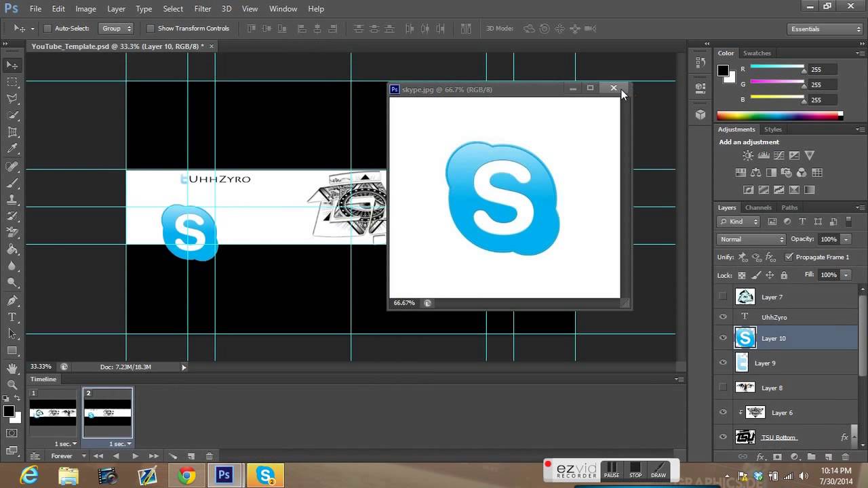The width and height of the screenshot is (868, 488).
Task: Add a layer mask to the layer
Action: click(x=777, y=457)
